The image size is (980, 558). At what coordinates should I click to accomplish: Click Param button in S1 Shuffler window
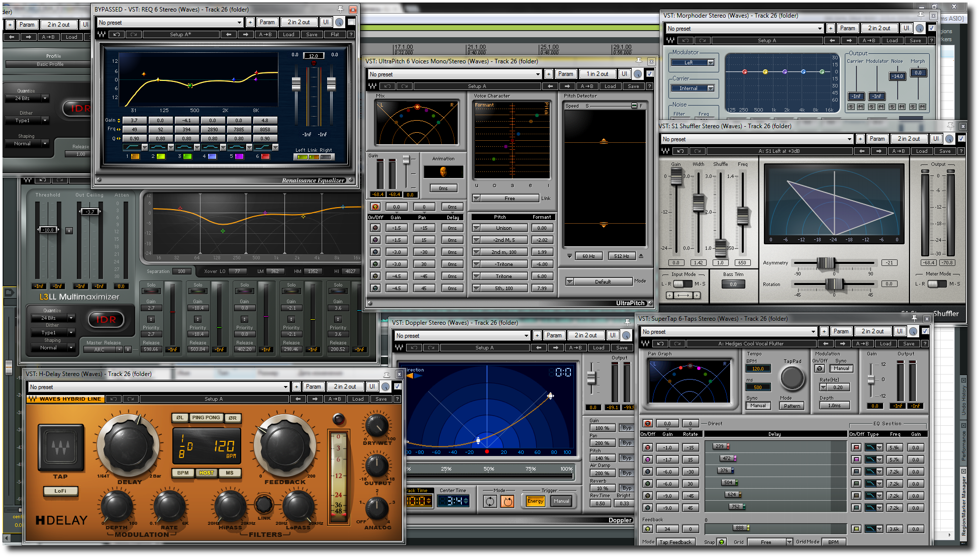(877, 139)
